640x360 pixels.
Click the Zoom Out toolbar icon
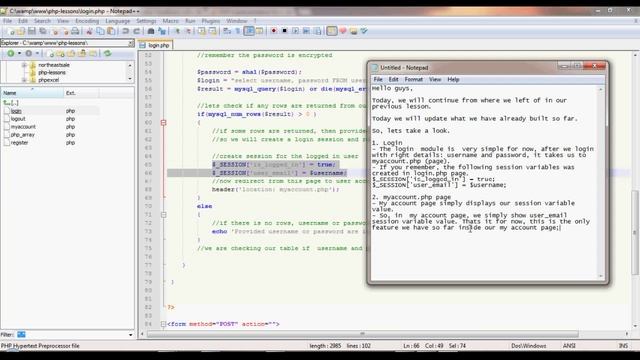(x=188, y=31)
